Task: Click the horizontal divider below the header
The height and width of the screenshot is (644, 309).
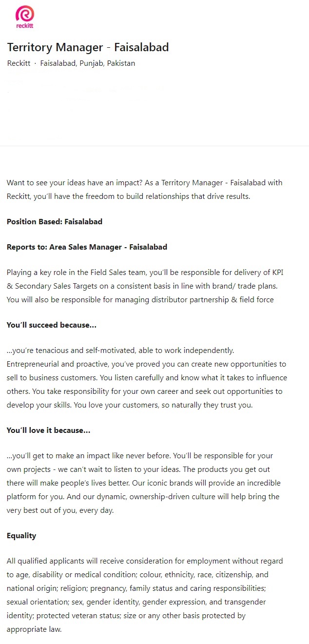Action: [x=154, y=146]
